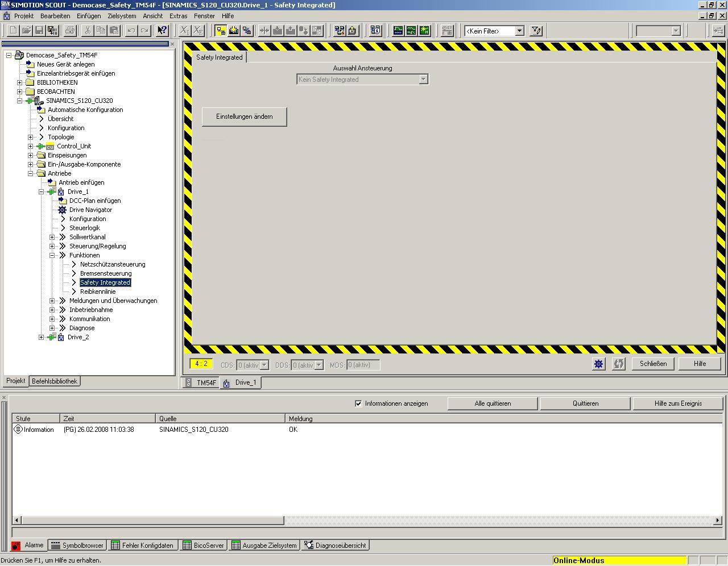Expand the Topologie tree node
This screenshot has width=728, height=566.
(31, 137)
